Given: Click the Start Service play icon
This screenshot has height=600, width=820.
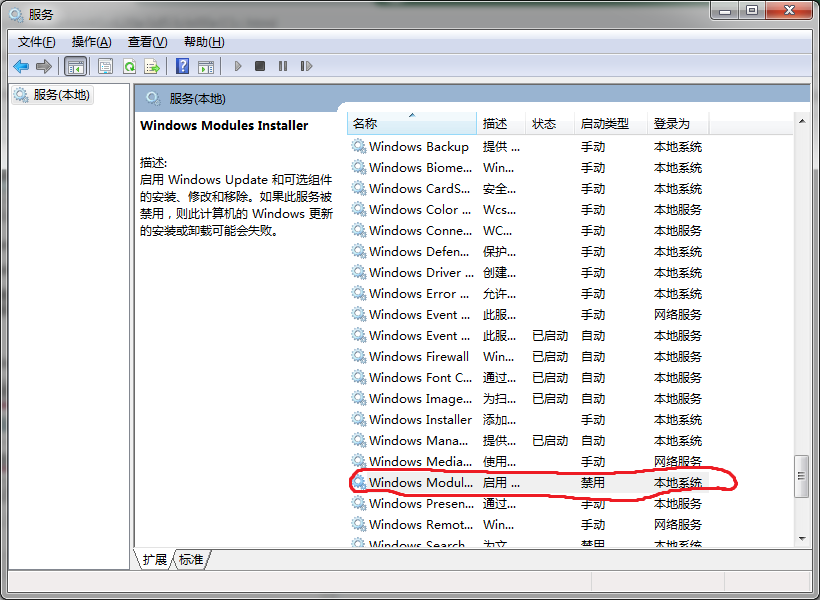Looking at the screenshot, I should point(238,66).
